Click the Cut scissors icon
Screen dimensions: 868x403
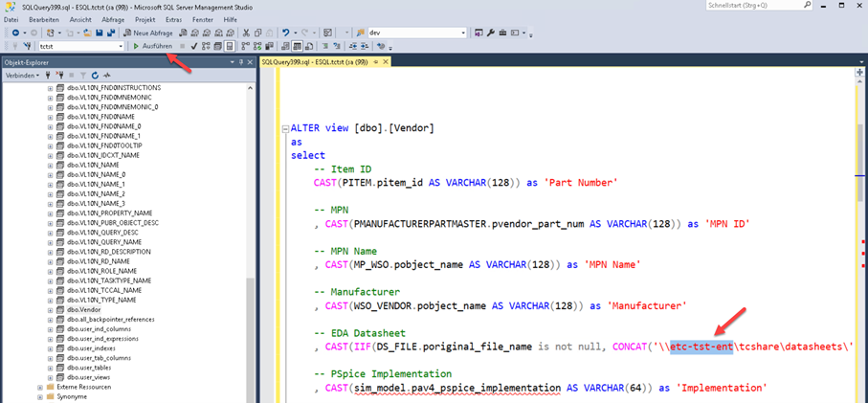click(x=246, y=33)
